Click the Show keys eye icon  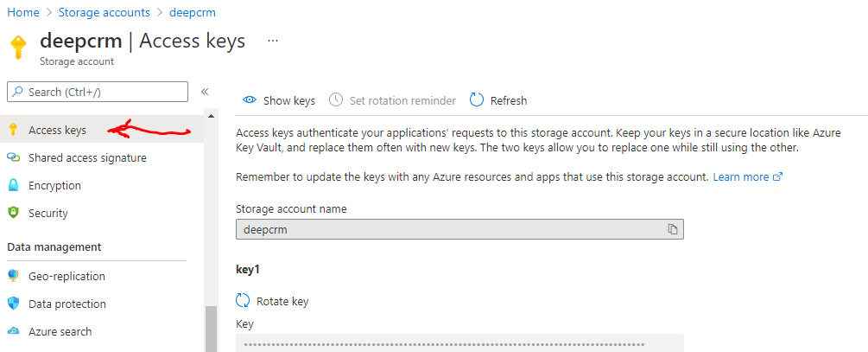[250, 100]
